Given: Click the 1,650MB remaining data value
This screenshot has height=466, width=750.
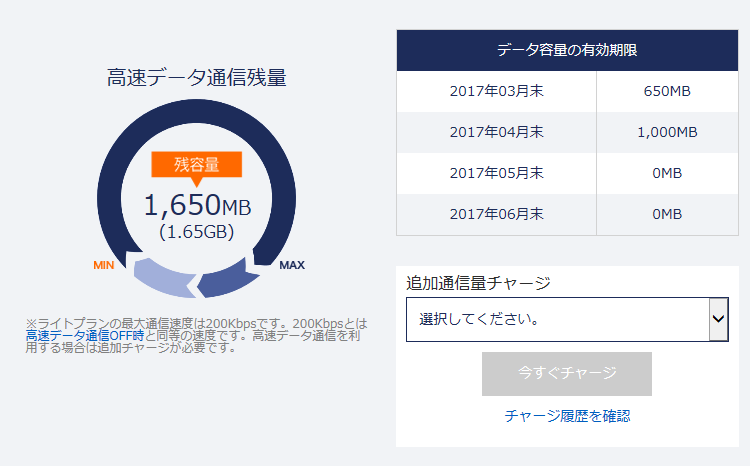Looking at the screenshot, I should (197, 205).
